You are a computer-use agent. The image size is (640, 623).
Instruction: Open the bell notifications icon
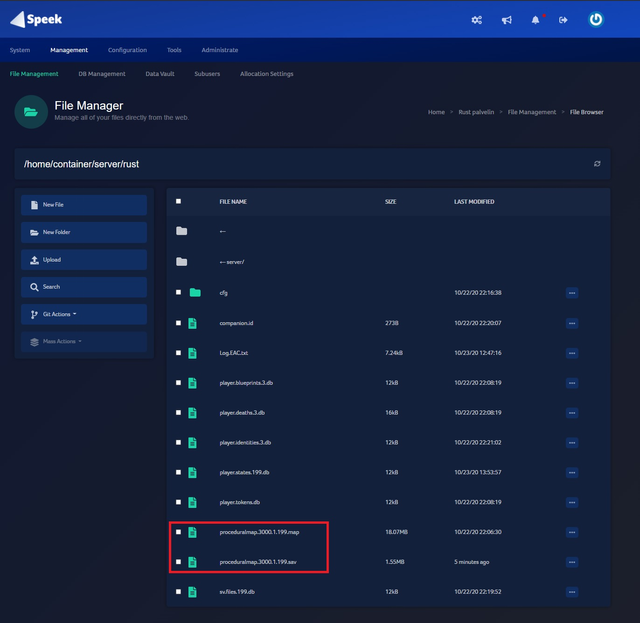point(535,20)
